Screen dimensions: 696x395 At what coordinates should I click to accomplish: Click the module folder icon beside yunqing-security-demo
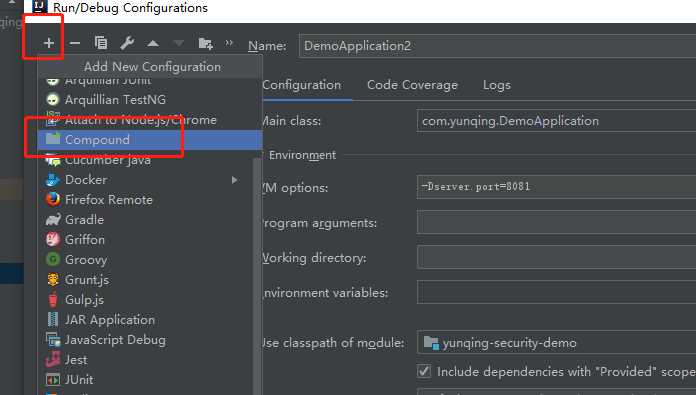[x=431, y=343]
